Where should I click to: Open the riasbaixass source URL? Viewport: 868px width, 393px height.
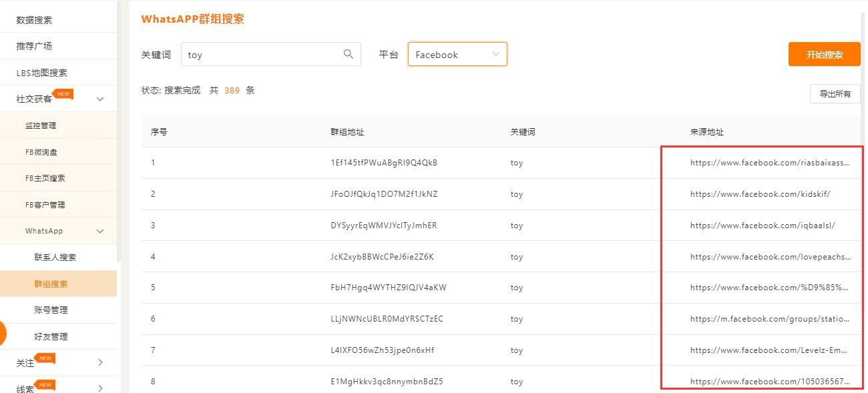click(x=771, y=163)
